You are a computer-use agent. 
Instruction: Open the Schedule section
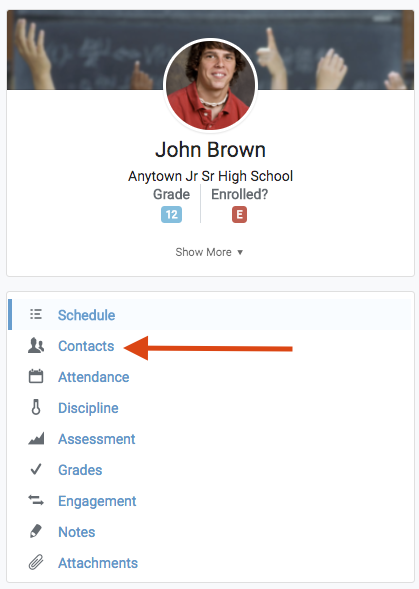click(86, 315)
